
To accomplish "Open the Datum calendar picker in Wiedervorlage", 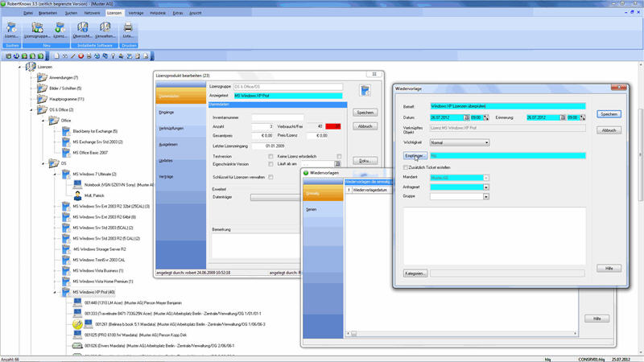I will 465,117.
